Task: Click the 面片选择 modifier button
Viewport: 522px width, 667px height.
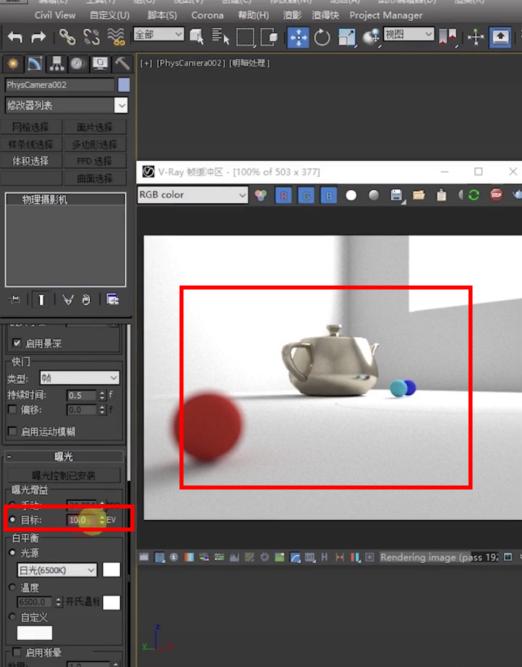Action: [x=94, y=127]
